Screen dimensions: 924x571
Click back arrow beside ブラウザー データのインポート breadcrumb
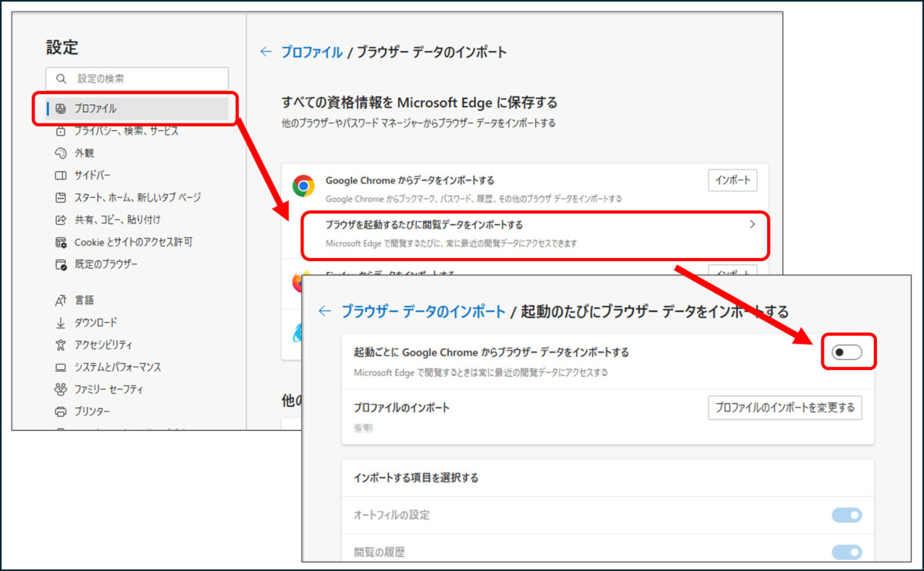point(325,311)
